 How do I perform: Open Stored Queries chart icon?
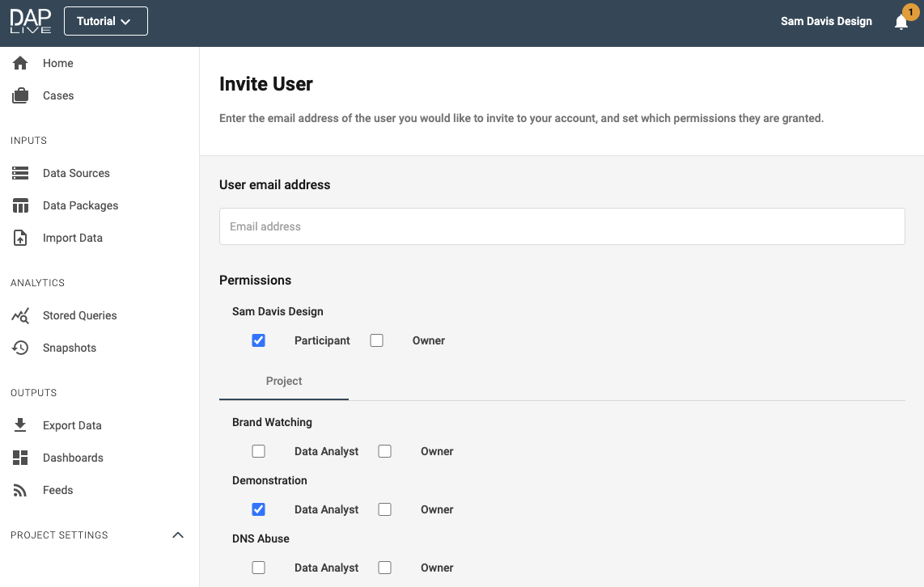tap(20, 315)
